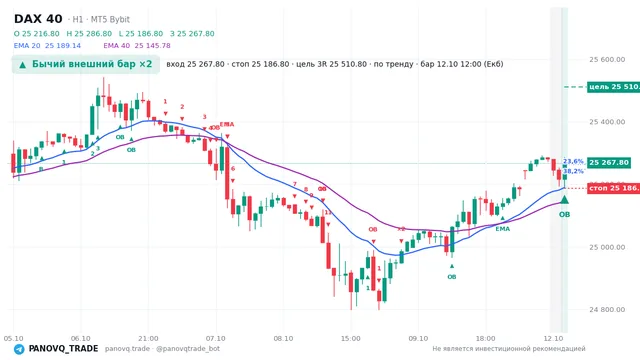Click the 25 000.00 price axis label

(607, 247)
